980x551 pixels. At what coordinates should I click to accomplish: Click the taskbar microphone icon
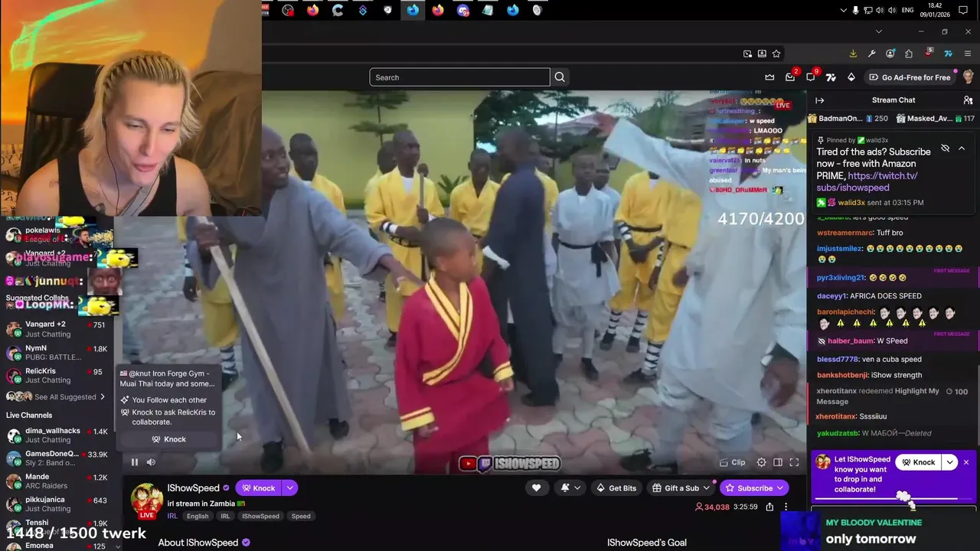click(855, 10)
